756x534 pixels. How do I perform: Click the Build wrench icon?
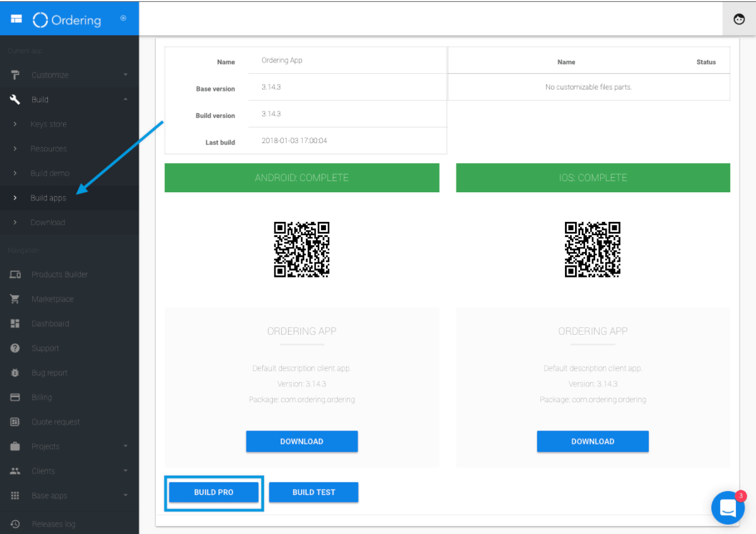[15, 99]
